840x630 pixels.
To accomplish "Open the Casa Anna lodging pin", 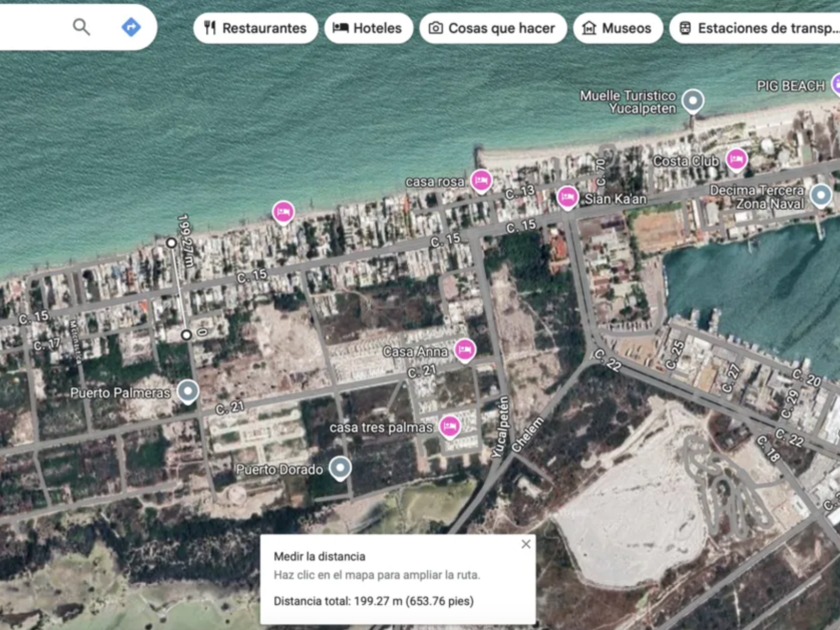I will coord(464,349).
